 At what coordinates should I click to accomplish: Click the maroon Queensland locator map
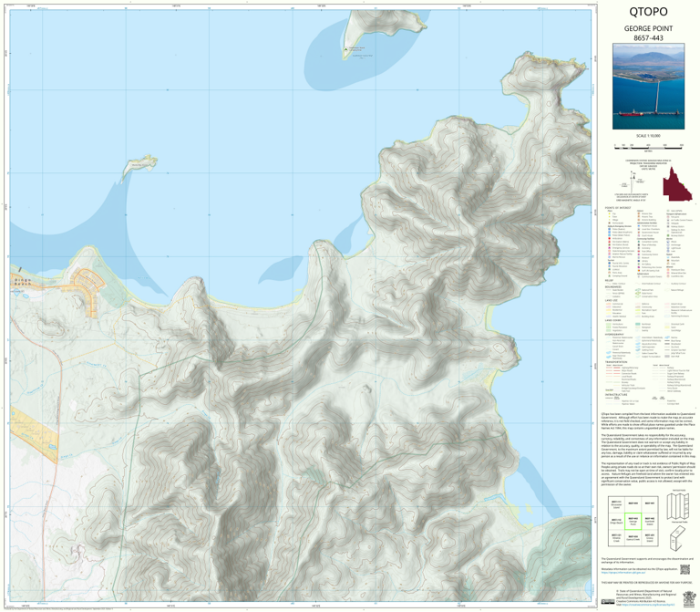(x=676, y=184)
